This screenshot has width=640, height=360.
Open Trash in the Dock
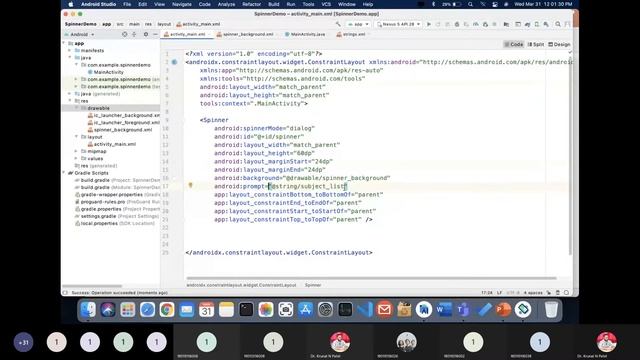(x=551, y=310)
